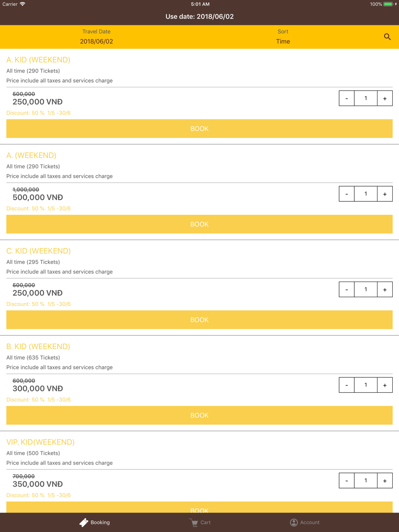Book the B. KID (WEEKEND) ticket

pyautogui.click(x=199, y=416)
